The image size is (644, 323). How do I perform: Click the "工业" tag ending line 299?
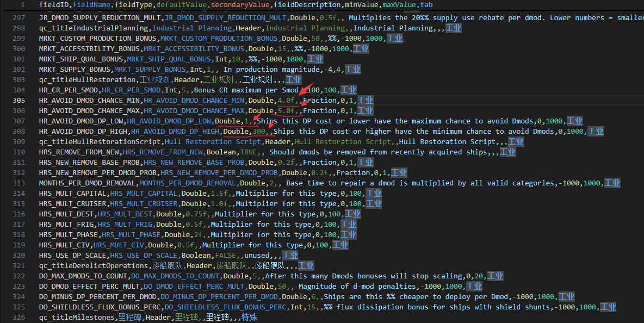click(394, 39)
